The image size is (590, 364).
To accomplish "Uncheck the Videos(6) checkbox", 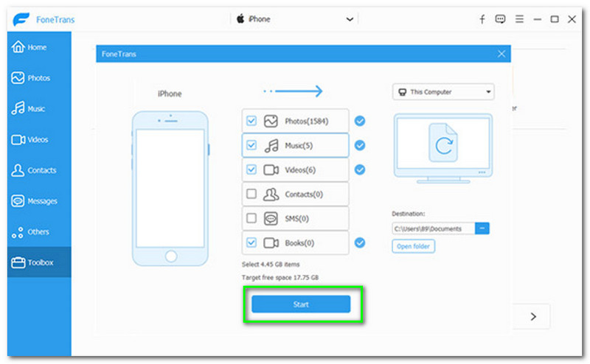I will tap(251, 169).
